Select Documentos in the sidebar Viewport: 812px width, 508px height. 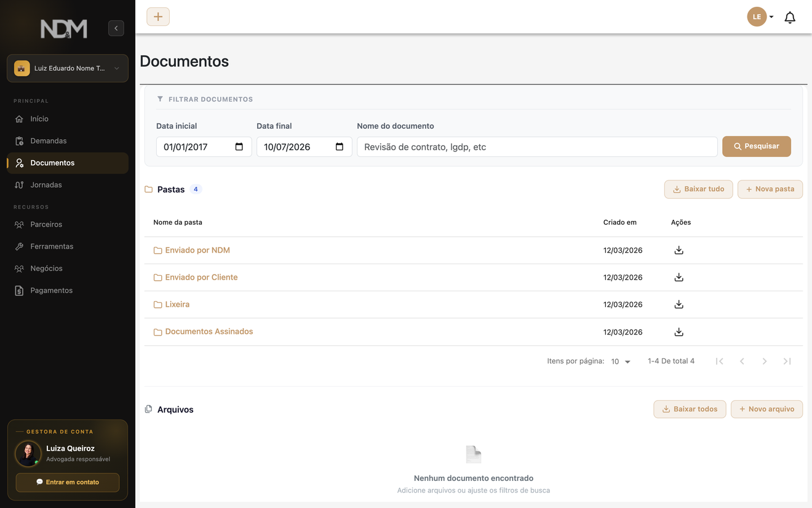(68, 163)
